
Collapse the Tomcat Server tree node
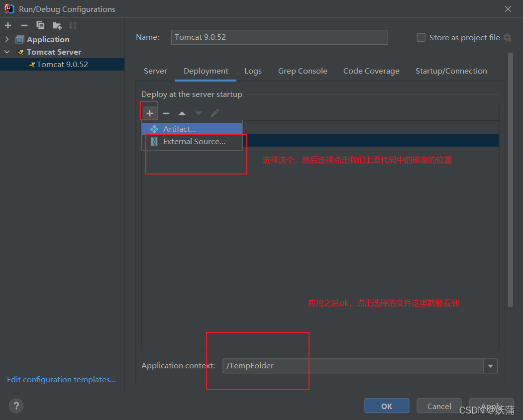point(7,52)
